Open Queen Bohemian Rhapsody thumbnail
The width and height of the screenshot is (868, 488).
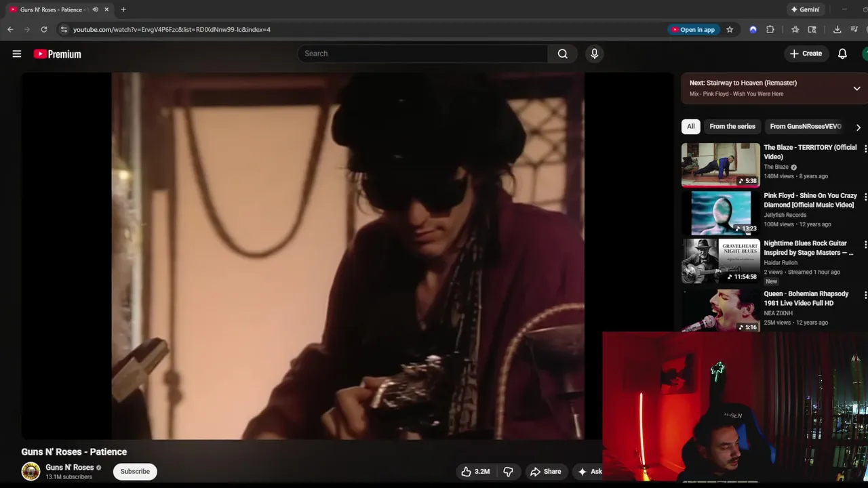721,310
